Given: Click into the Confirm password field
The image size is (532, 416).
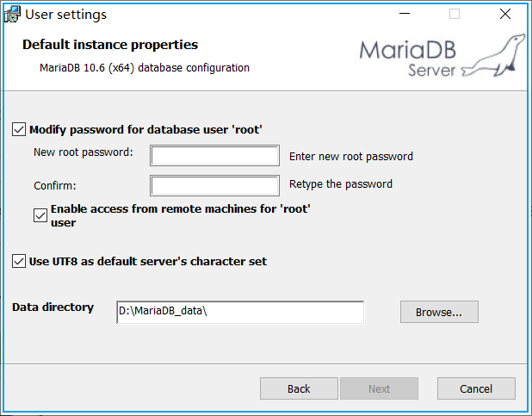Looking at the screenshot, I should [x=215, y=185].
